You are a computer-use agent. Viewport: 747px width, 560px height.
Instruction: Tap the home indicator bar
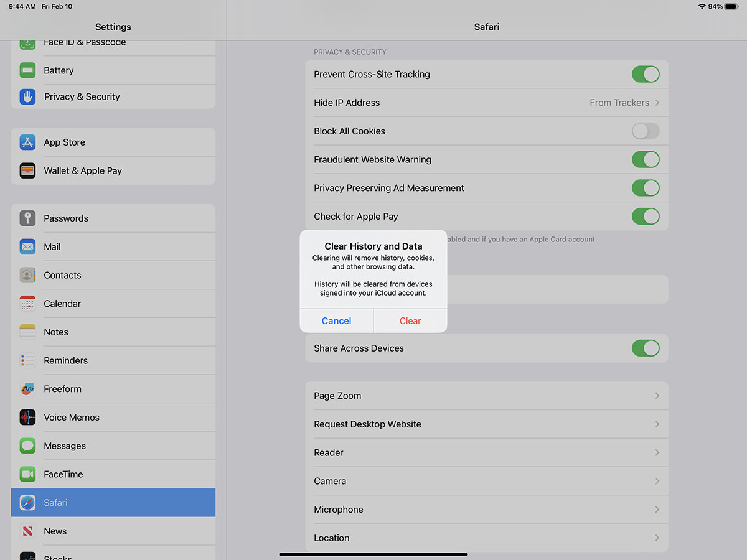[374, 554]
